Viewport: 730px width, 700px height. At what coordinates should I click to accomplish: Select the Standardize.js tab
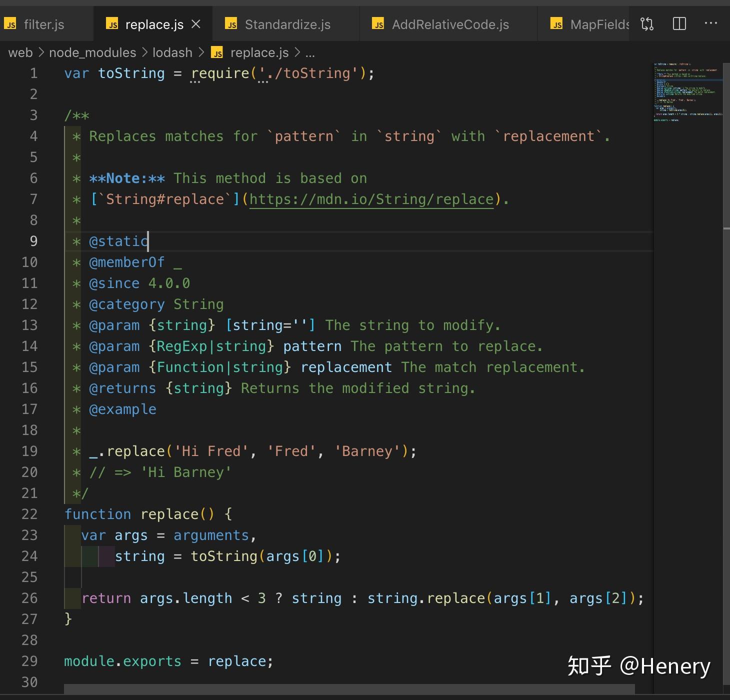click(x=287, y=24)
